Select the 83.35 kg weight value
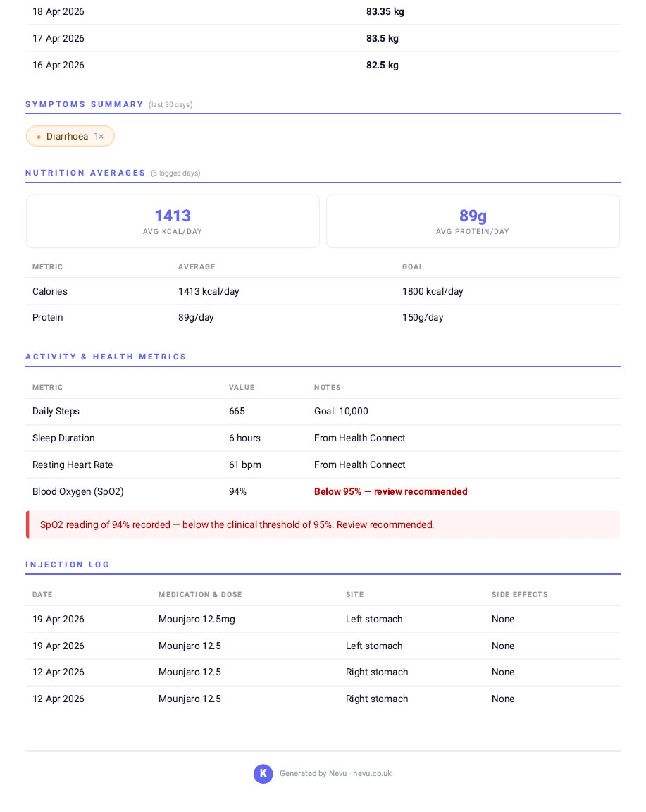The width and height of the screenshot is (646, 812). (x=385, y=11)
